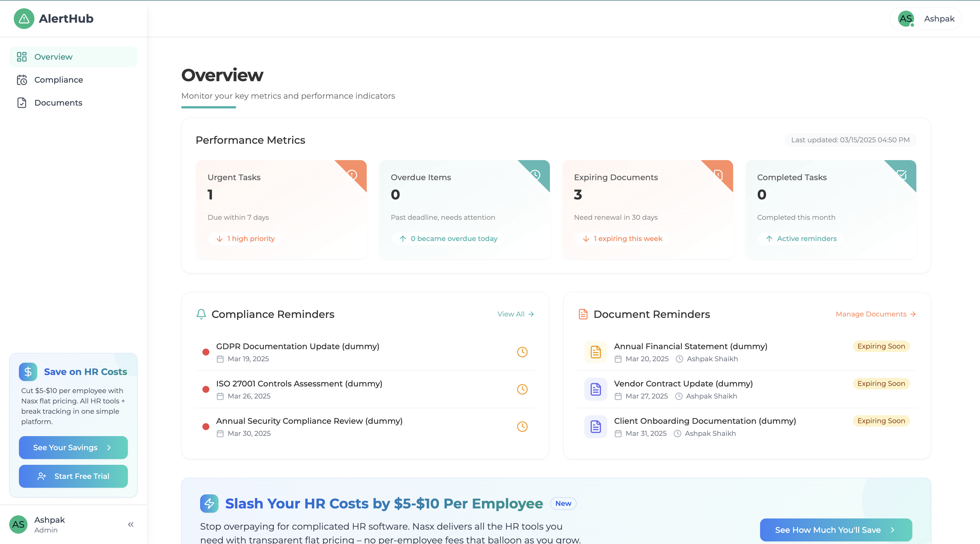Click document icon for Vendor Contract Update
The height and width of the screenshot is (544, 980).
(596, 389)
